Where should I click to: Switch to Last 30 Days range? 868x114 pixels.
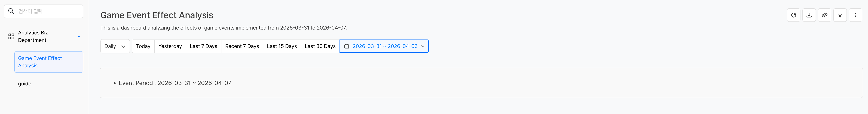coord(320,46)
